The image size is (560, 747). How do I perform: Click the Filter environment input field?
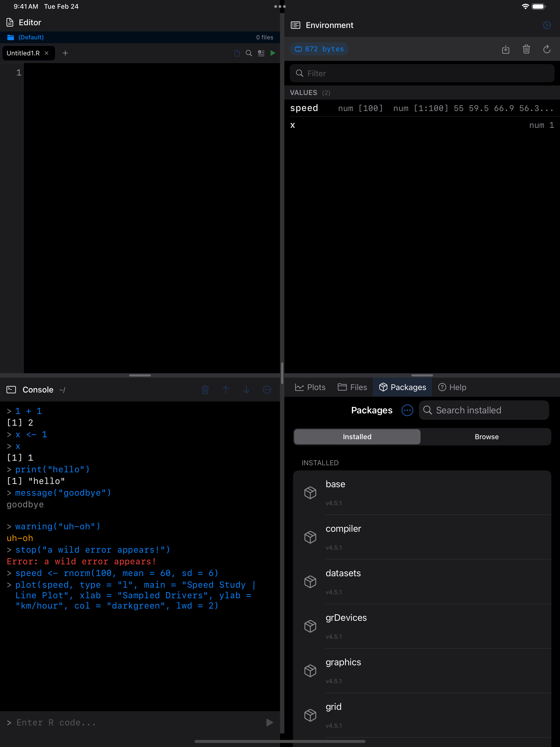(422, 73)
